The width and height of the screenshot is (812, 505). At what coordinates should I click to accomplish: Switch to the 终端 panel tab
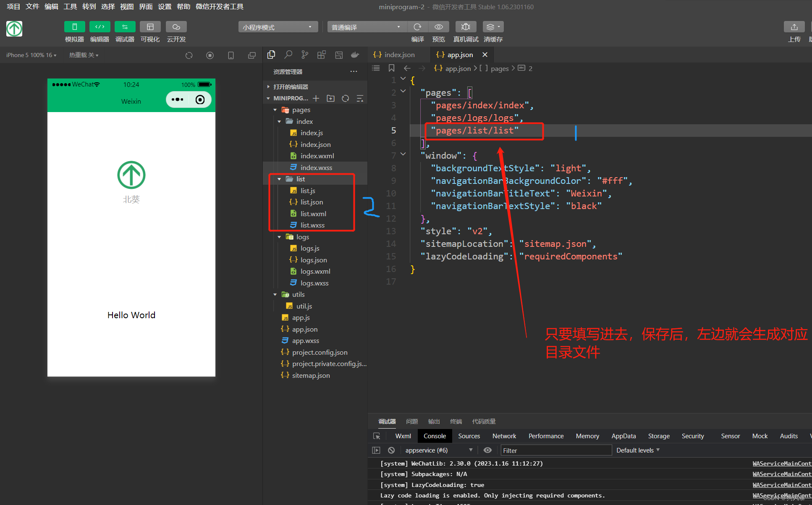coord(456,421)
